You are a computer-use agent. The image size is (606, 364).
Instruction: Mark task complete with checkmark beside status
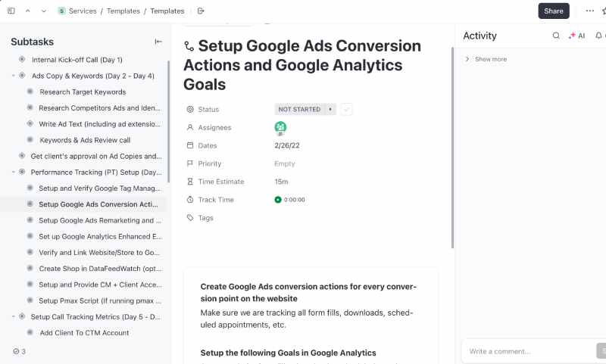347,109
